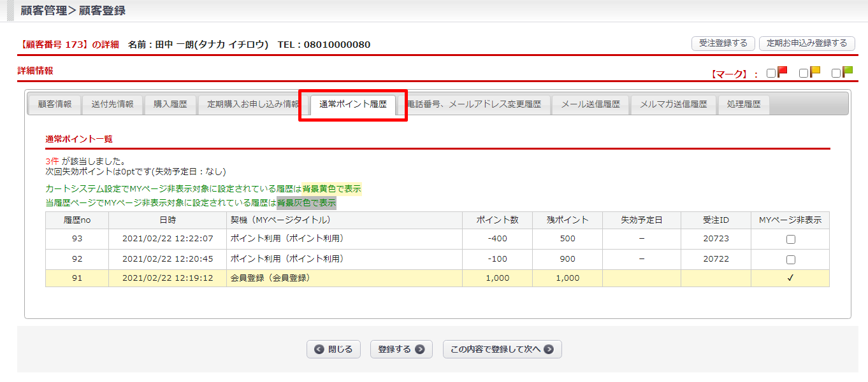Tick the red flag mark checkbox
This screenshot has height=382, width=868.
click(x=771, y=73)
